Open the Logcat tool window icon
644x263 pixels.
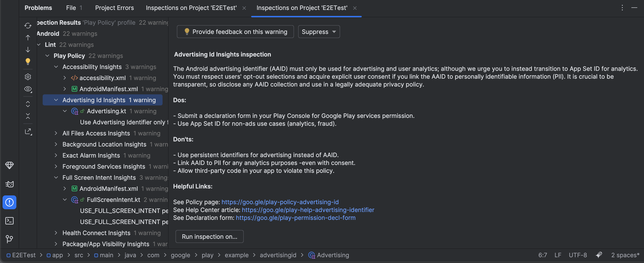click(x=9, y=184)
